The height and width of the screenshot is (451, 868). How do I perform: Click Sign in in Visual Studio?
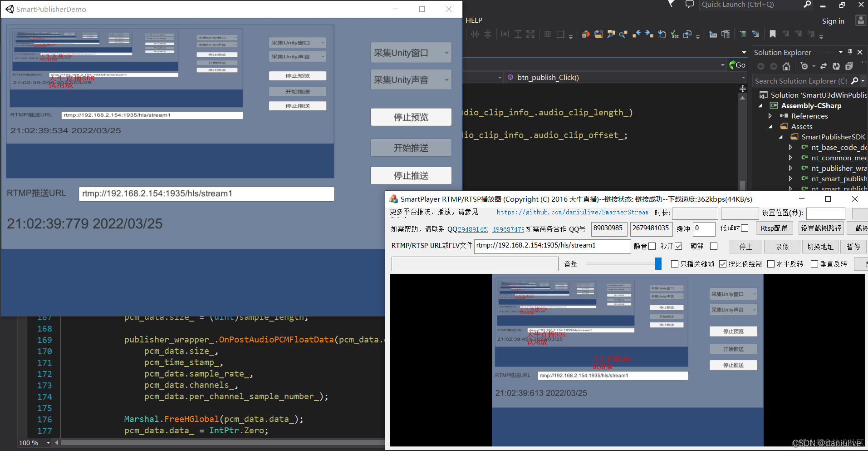coord(833,21)
